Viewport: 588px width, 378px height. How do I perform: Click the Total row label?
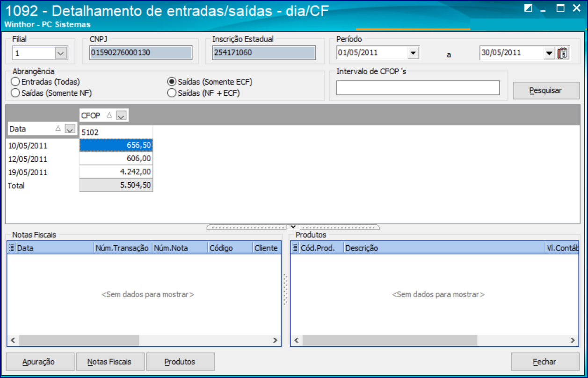[x=43, y=185]
